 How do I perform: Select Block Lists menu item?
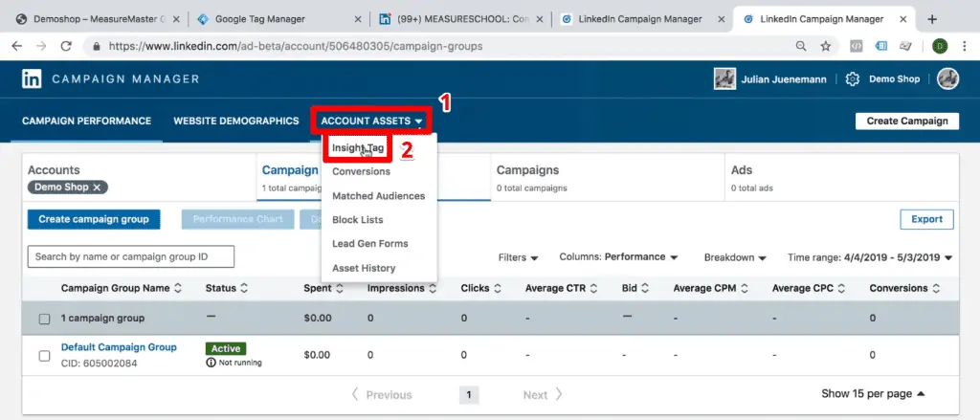coord(358,220)
